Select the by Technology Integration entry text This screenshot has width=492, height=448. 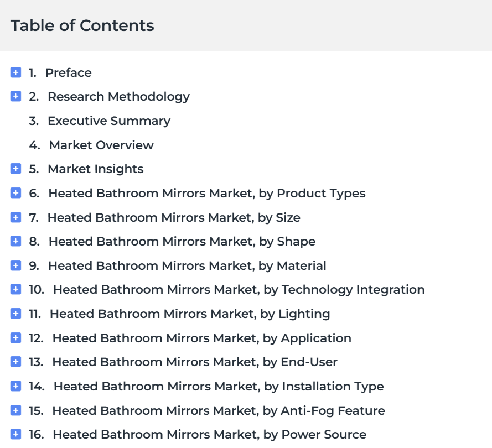[239, 290]
